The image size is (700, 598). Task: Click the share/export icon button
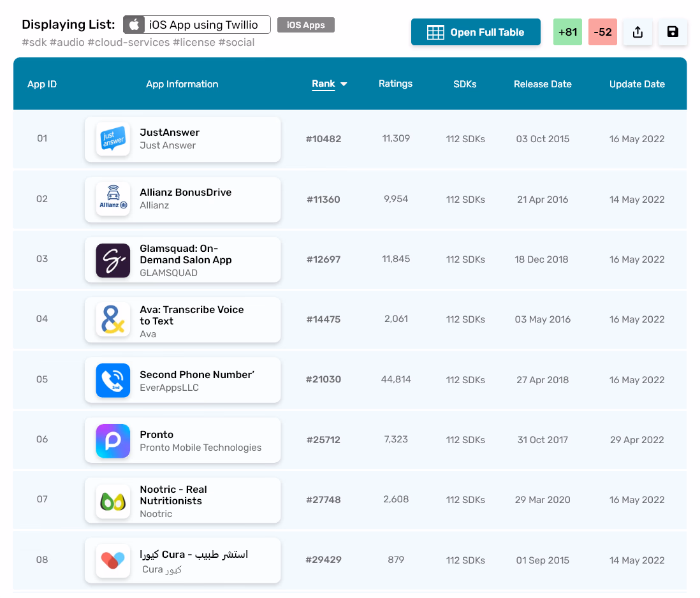point(638,32)
